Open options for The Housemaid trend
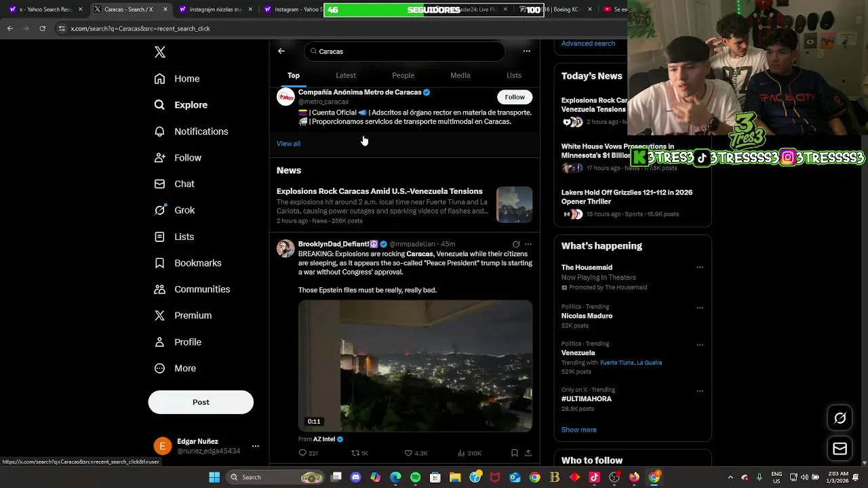Image resolution: width=868 pixels, height=488 pixels. tap(700, 267)
